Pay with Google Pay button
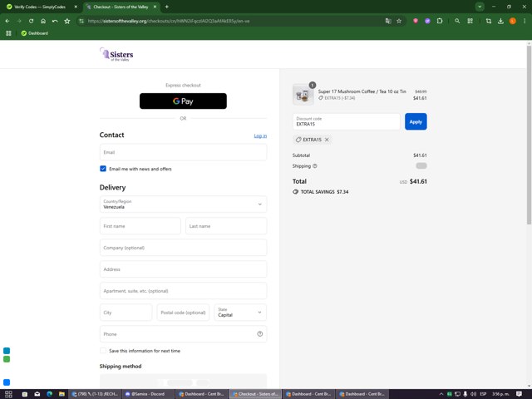The height and width of the screenshot is (399, 532). tap(183, 101)
